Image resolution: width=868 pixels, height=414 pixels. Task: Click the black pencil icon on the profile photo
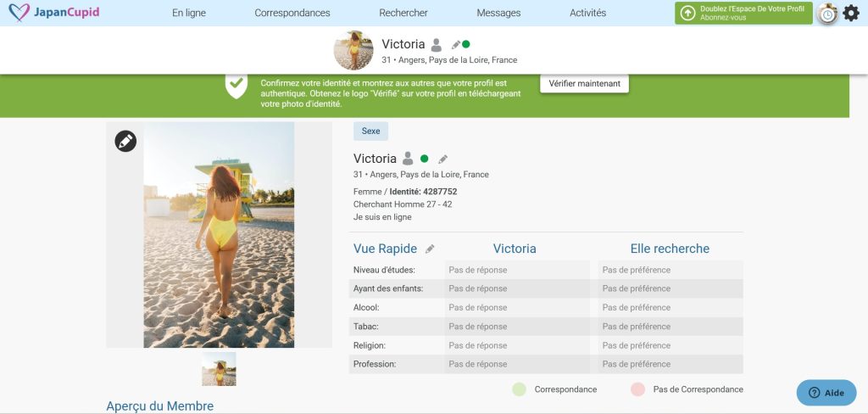coord(125,141)
